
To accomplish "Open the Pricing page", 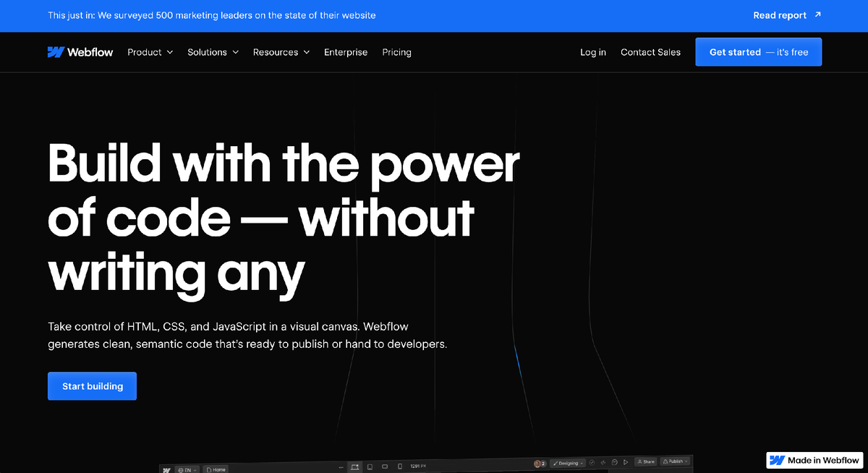I will tap(396, 52).
